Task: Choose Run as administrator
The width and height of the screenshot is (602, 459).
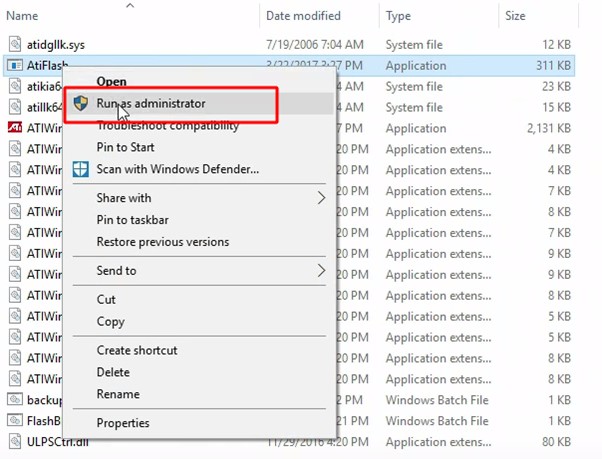Action: tap(151, 103)
